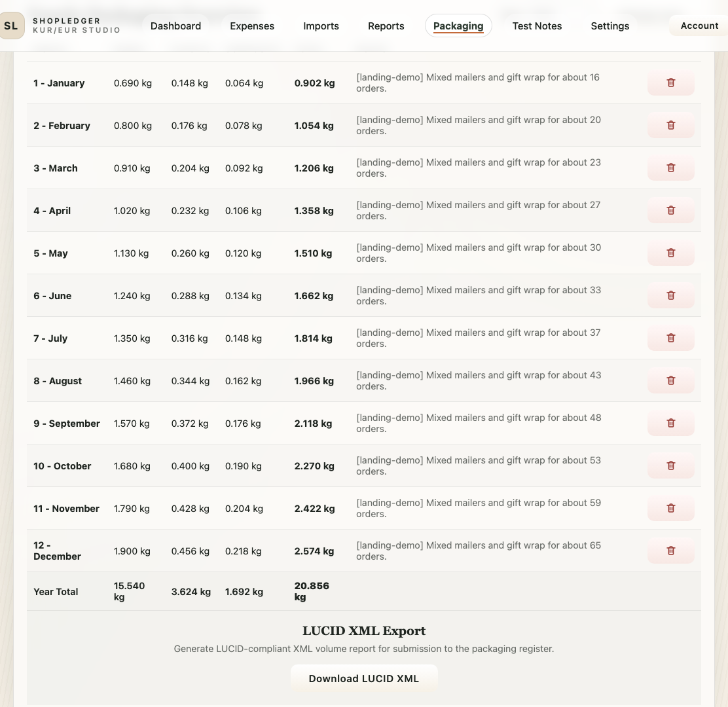Image resolution: width=728 pixels, height=707 pixels.
Task: Delete the June packaging entry
Action: coord(670,295)
